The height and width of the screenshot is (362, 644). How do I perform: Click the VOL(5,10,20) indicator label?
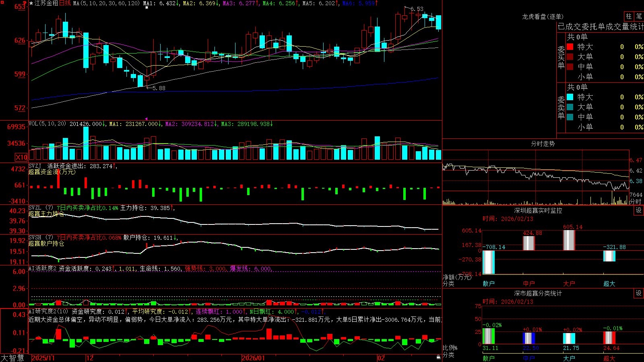[47, 124]
